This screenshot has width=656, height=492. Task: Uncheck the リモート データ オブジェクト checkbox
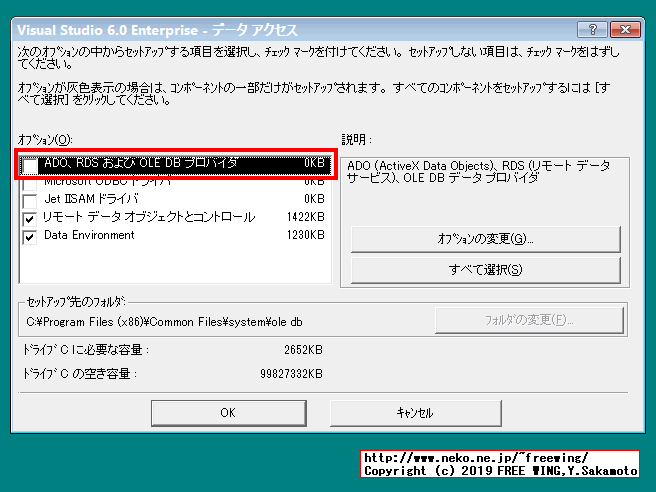click(x=30, y=218)
